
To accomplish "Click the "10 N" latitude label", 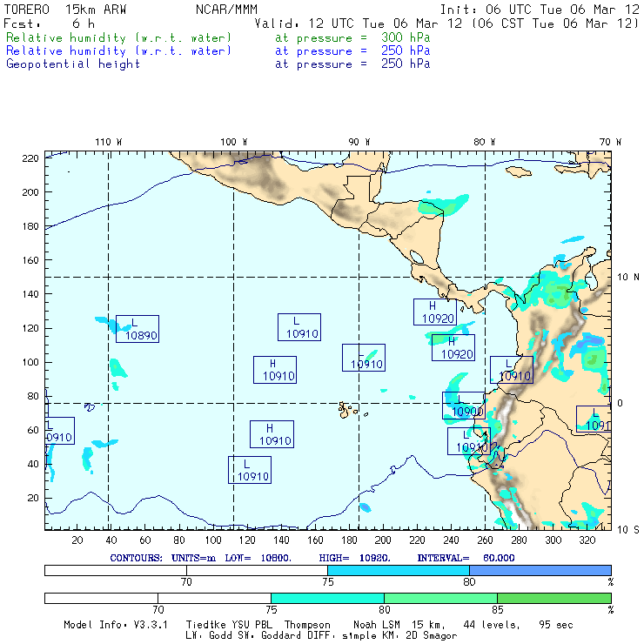I will 628,278.
